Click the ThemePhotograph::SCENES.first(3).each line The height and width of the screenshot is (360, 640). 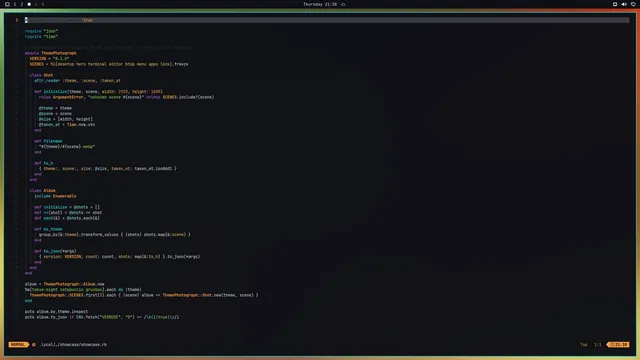pos(144,295)
